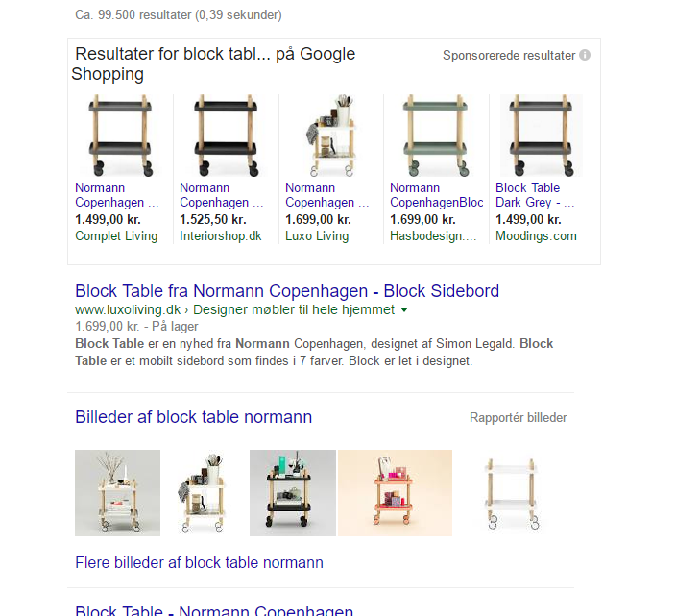
Task: Open Block Table - Normann Copenhagen result
Action: 214,610
